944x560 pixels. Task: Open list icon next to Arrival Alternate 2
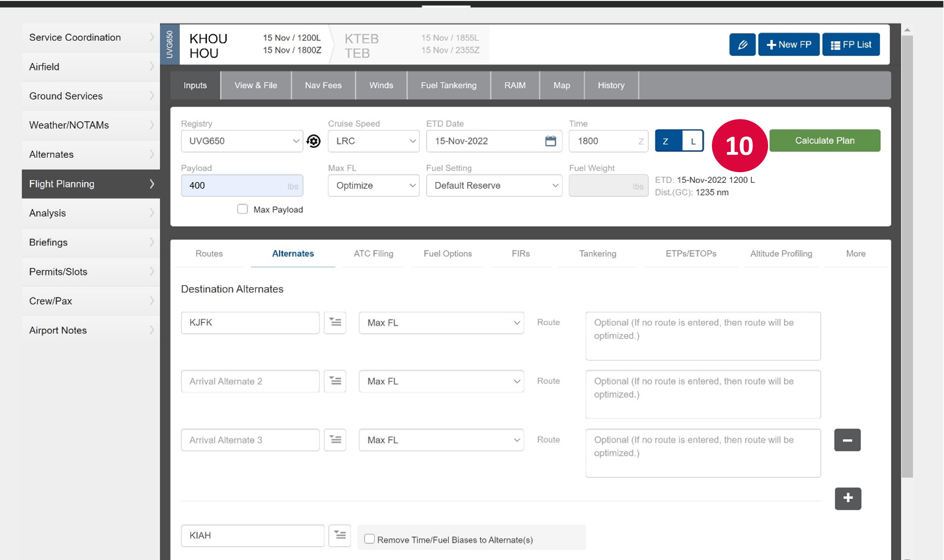[335, 381]
